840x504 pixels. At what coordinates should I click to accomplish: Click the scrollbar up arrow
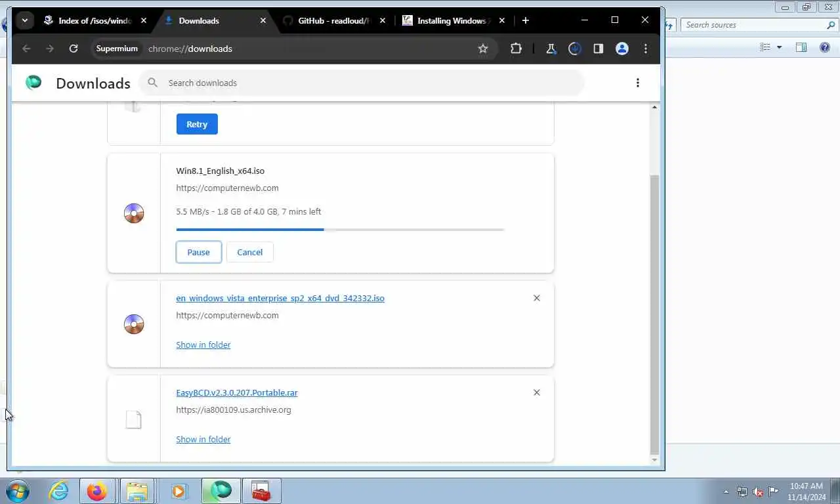[654, 107]
